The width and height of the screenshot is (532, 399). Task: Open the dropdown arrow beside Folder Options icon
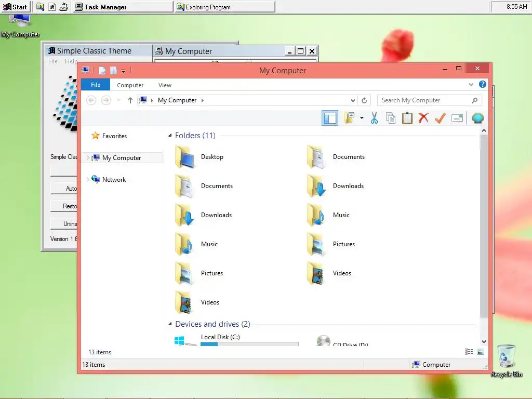tap(362, 118)
